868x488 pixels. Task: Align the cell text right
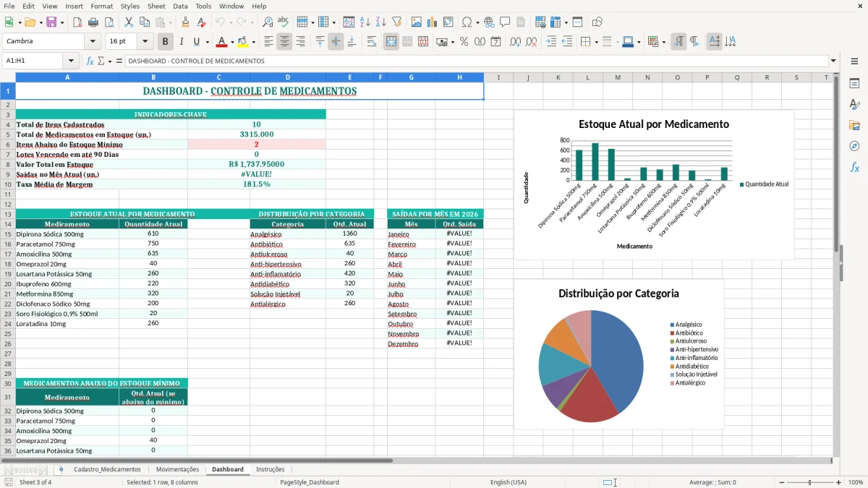tap(300, 42)
